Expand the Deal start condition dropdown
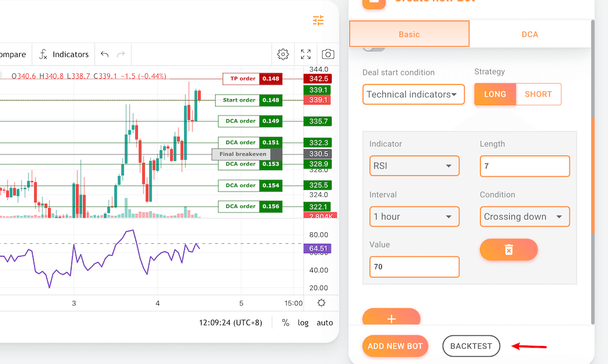 (x=413, y=94)
